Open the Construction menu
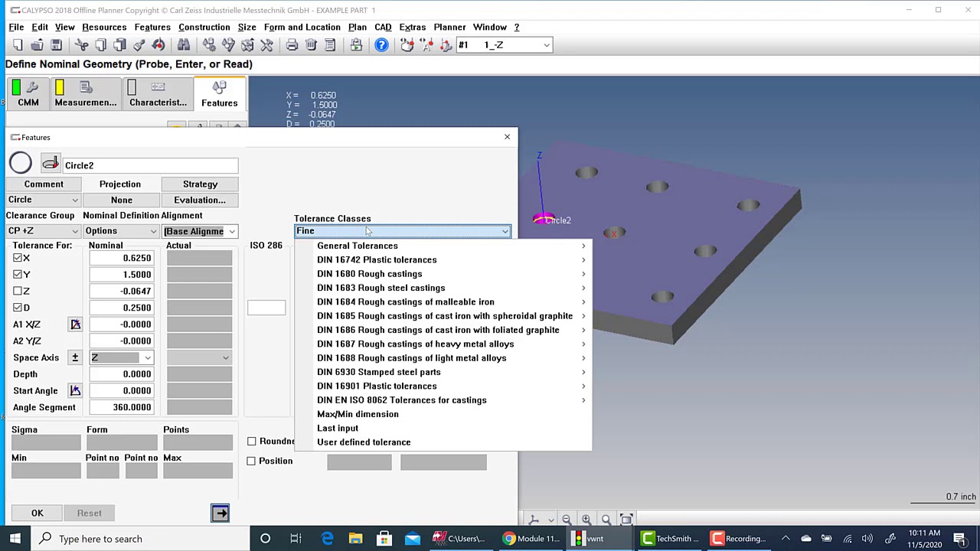The image size is (980, 551). 204,28
